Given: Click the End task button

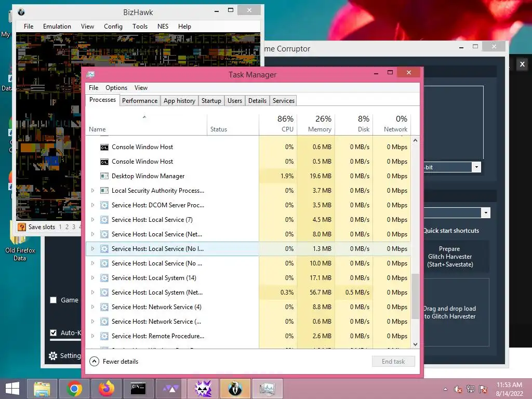Looking at the screenshot, I should [x=393, y=362].
